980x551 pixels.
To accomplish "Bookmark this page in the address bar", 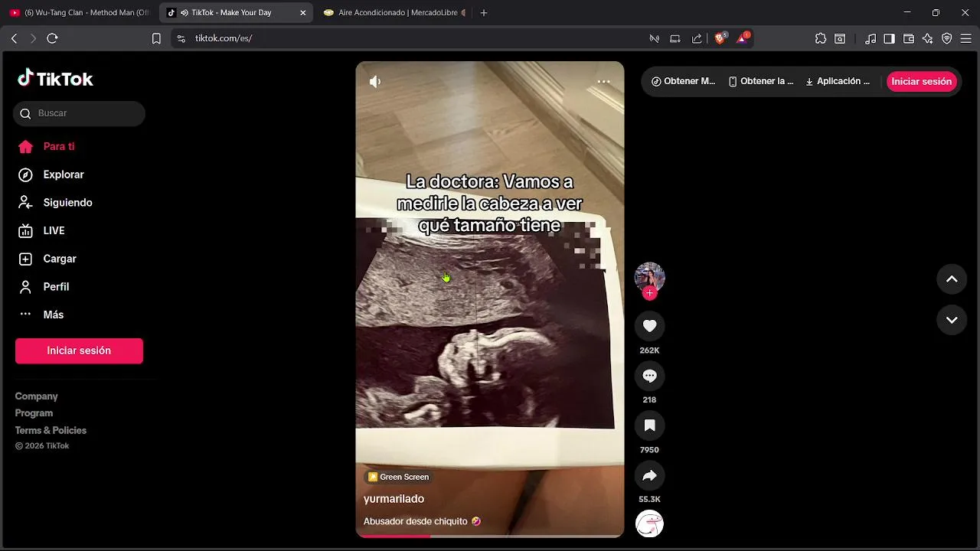I will pyautogui.click(x=156, y=38).
